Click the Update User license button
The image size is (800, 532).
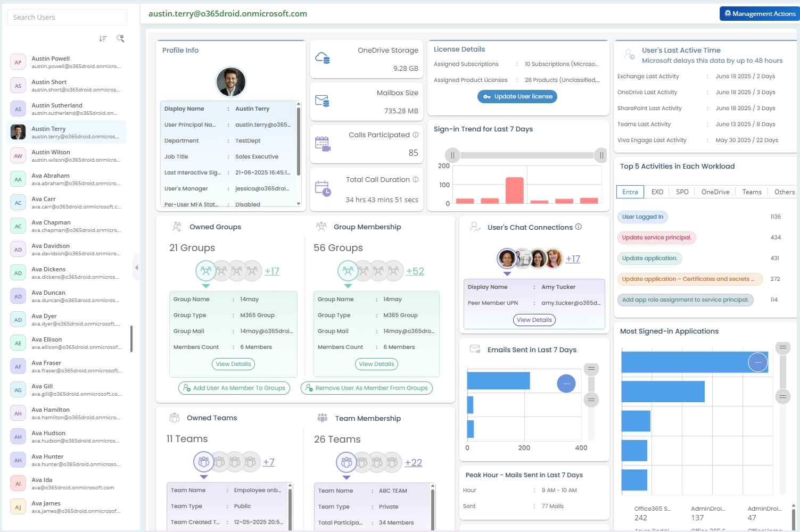pyautogui.click(x=517, y=96)
